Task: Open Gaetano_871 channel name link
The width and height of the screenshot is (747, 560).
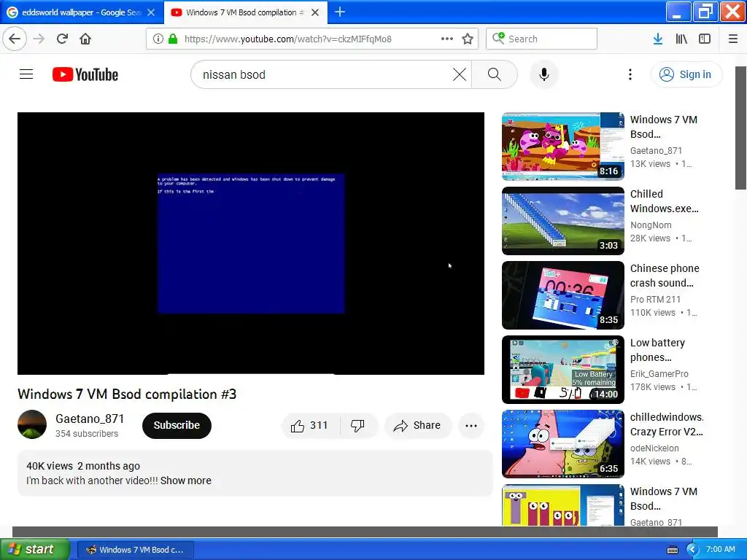Action: (x=90, y=419)
